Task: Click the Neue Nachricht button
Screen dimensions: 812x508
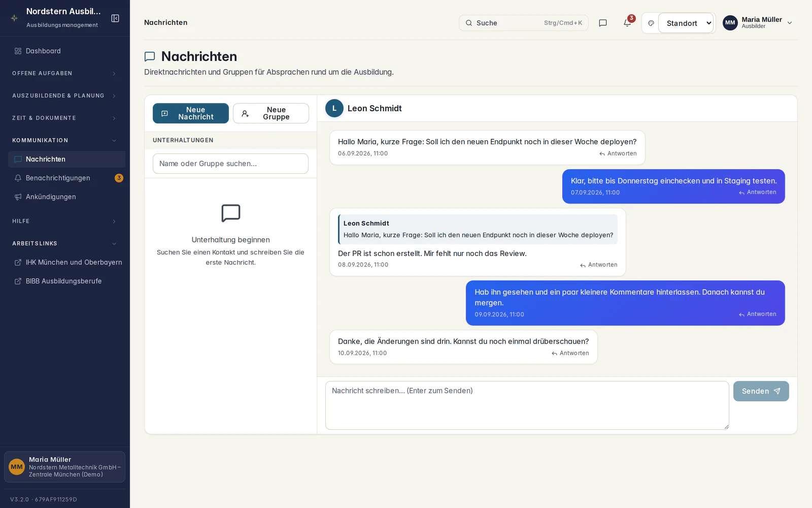Action: tap(191, 113)
